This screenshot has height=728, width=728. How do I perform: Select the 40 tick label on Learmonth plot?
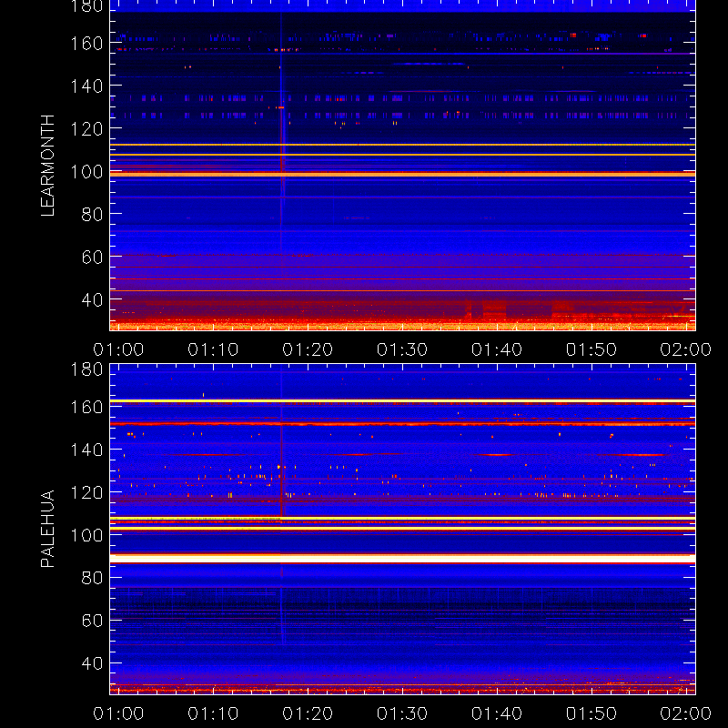(x=93, y=300)
